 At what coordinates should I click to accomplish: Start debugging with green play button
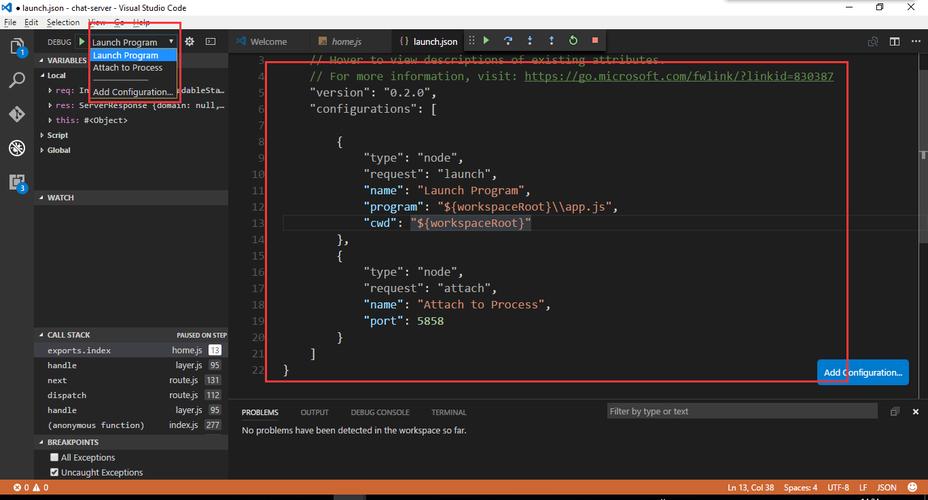pos(82,41)
